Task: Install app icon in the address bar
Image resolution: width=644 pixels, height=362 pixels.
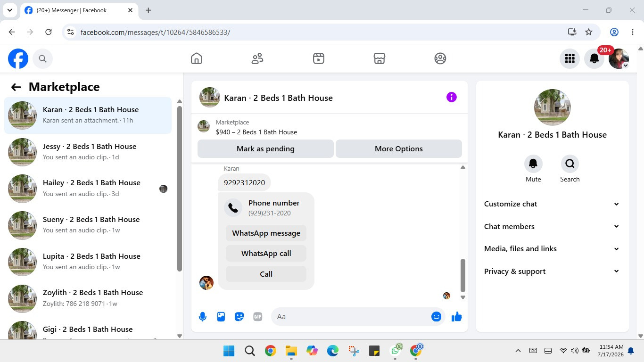Action: [x=572, y=32]
